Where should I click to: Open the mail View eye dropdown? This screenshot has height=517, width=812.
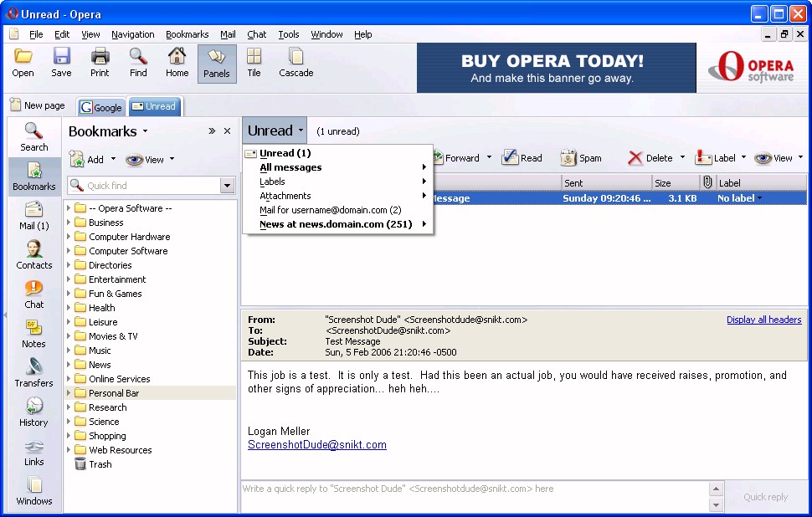(778, 158)
